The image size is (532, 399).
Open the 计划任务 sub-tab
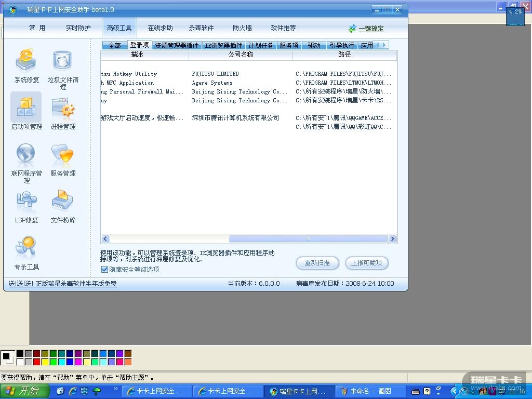coord(261,46)
